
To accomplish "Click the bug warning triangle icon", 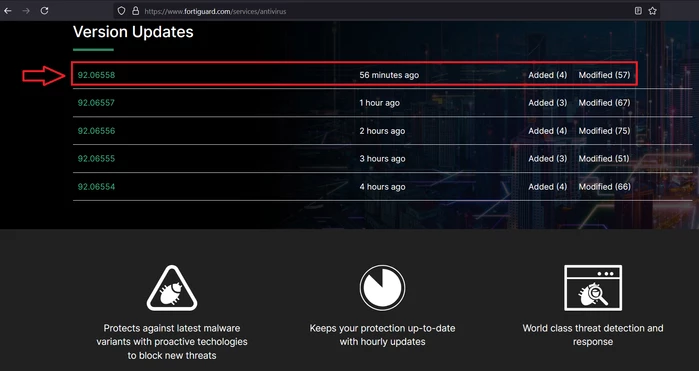I will (172, 288).
